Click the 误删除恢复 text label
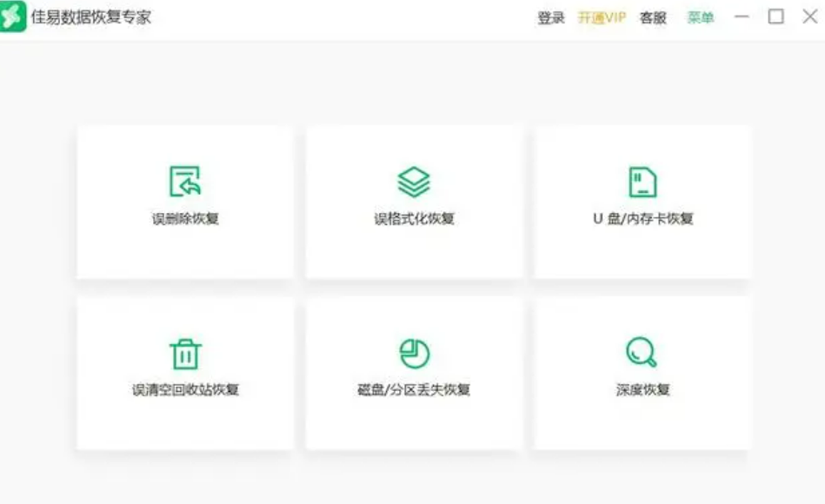Screen dimensions: 825x504 tap(185, 218)
